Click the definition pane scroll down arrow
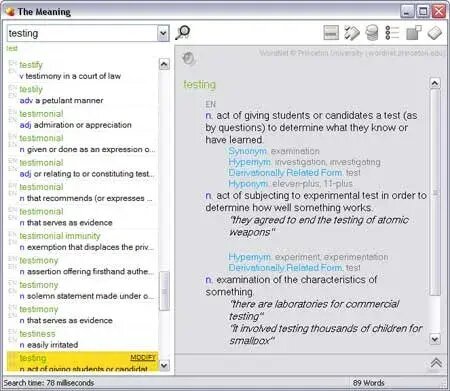450x391 pixels. click(x=435, y=339)
